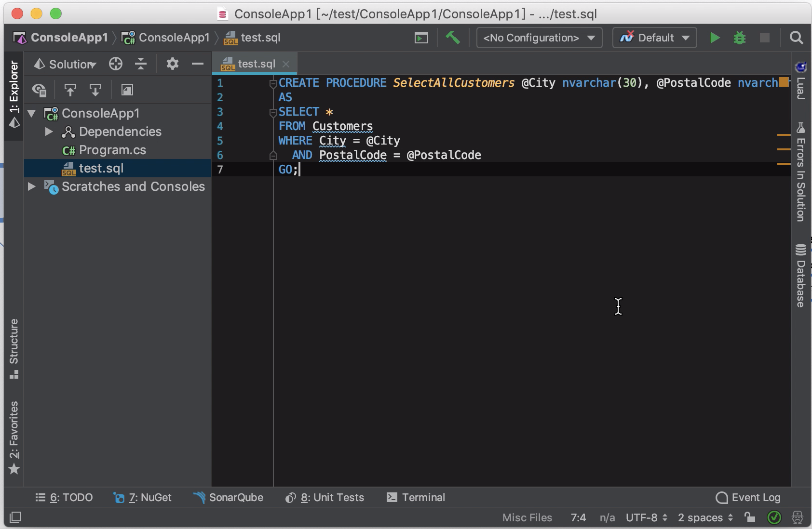Click the run window icon beside the hammer

[x=421, y=38]
